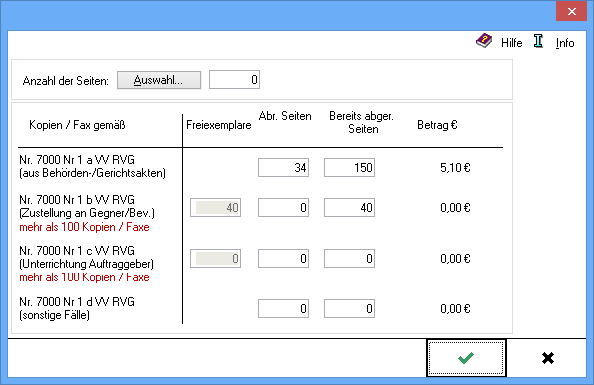
Task: Click the 5,10 € Betrag value
Action: (455, 168)
